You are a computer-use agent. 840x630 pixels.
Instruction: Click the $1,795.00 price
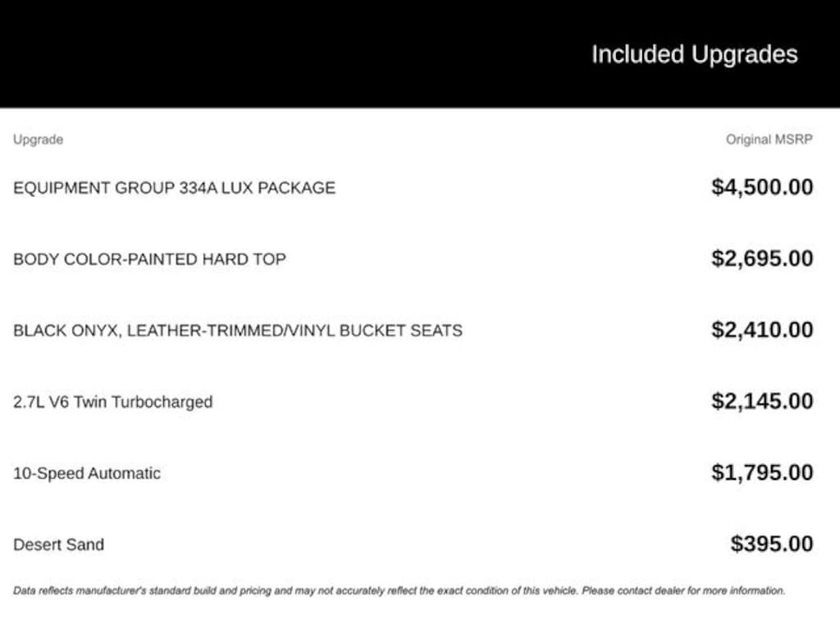click(x=762, y=472)
